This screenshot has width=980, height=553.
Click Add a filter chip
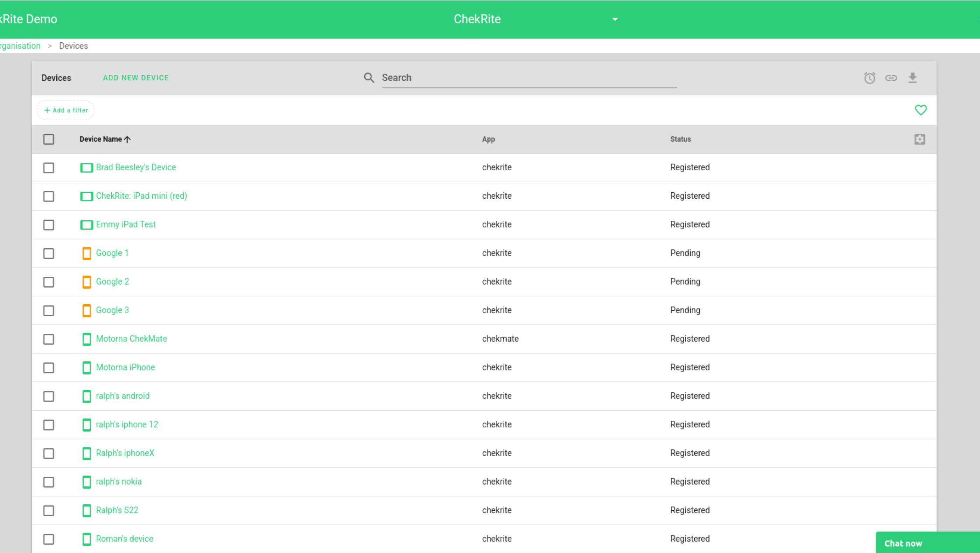(66, 110)
